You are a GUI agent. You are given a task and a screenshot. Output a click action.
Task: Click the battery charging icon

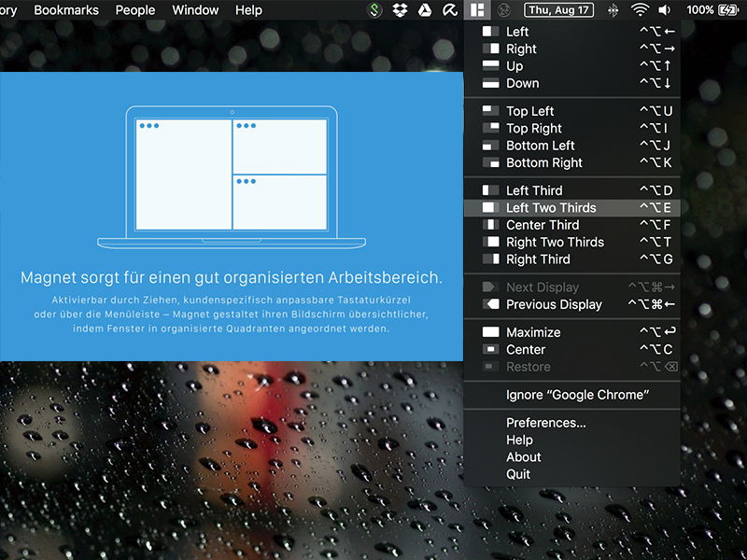pos(729,10)
